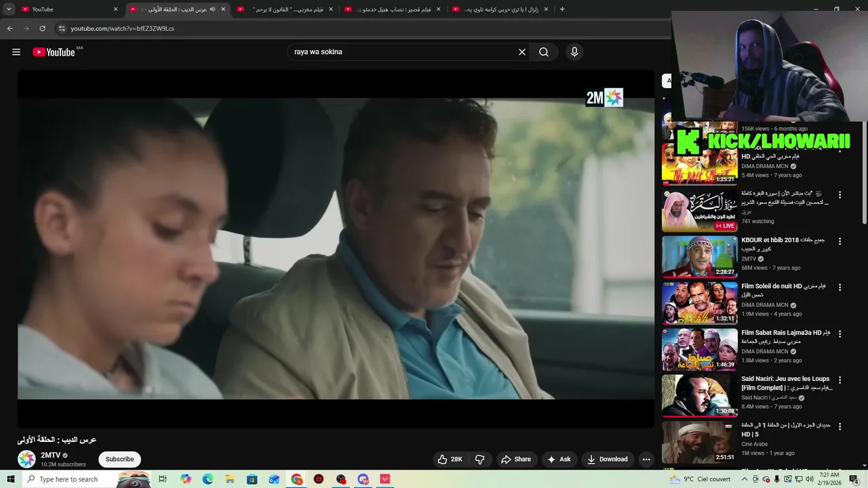Open Film Soleil de nuit HD title
Image resolution: width=868 pixels, height=488 pixels.
[783, 290]
